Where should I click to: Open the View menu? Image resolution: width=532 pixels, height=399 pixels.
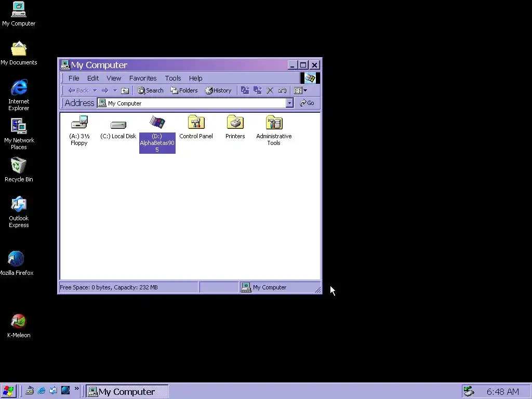click(x=114, y=78)
